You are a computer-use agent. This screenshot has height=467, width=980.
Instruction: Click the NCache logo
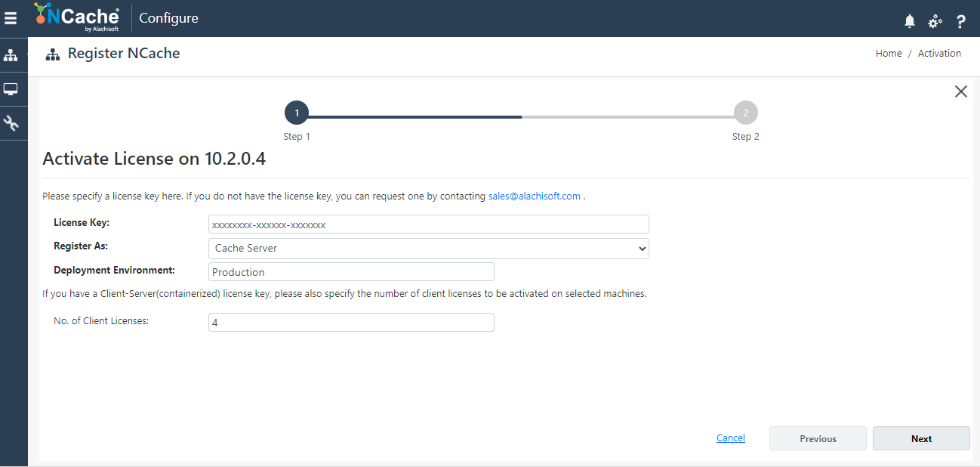tap(77, 17)
